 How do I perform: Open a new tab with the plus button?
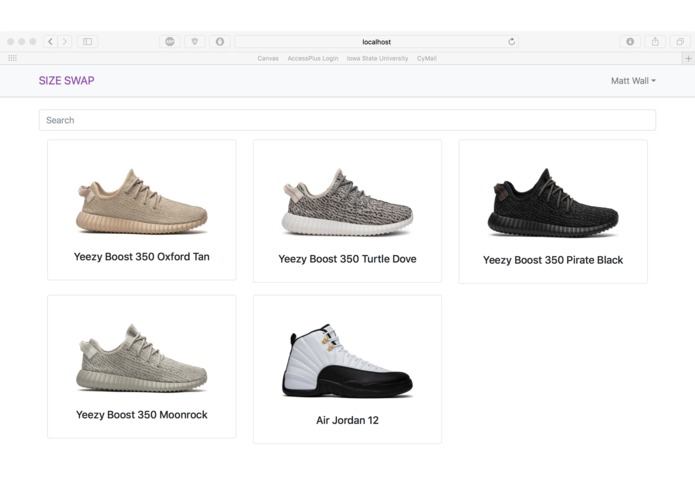coord(688,58)
